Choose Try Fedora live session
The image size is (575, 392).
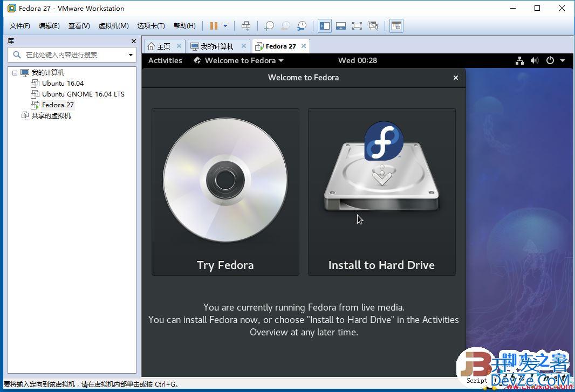225,192
